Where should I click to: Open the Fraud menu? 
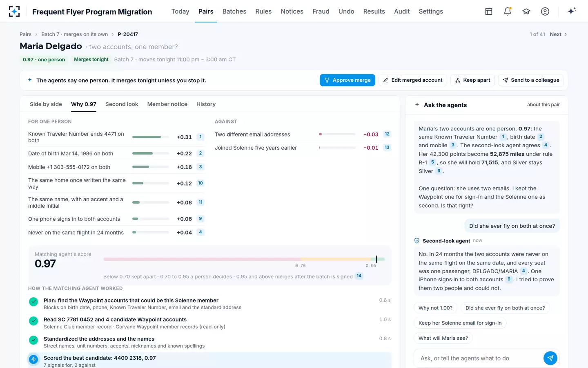click(321, 11)
